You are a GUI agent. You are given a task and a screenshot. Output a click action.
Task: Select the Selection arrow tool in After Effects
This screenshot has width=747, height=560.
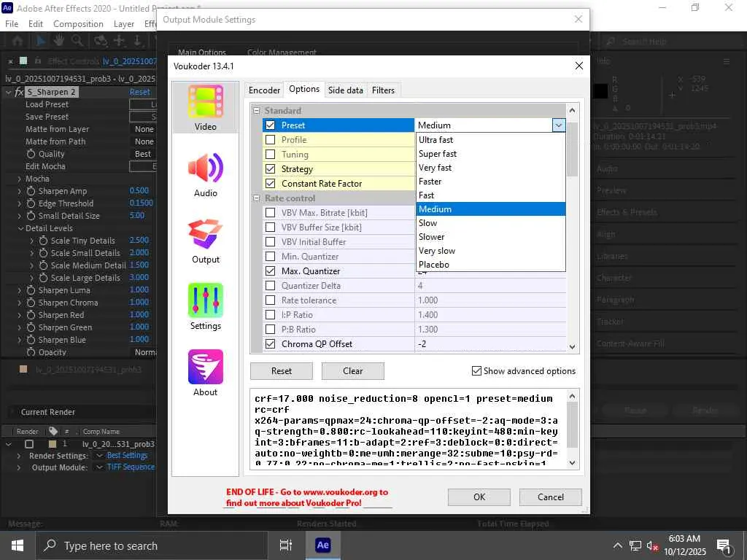pos(41,41)
